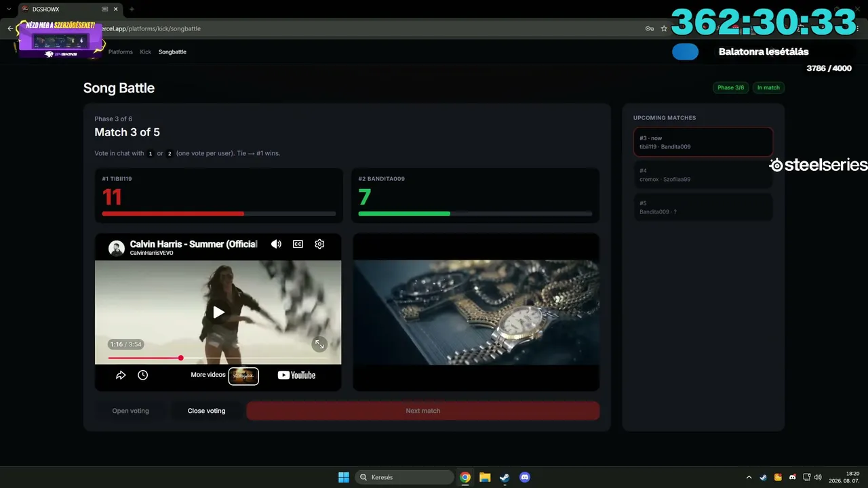Open YouTube player settings gear

[319, 244]
